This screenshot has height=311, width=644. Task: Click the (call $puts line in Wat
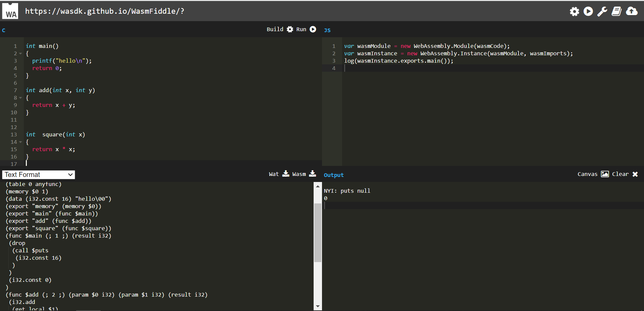[30, 250]
